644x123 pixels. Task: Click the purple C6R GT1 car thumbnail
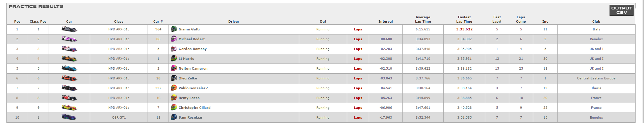[69, 117]
